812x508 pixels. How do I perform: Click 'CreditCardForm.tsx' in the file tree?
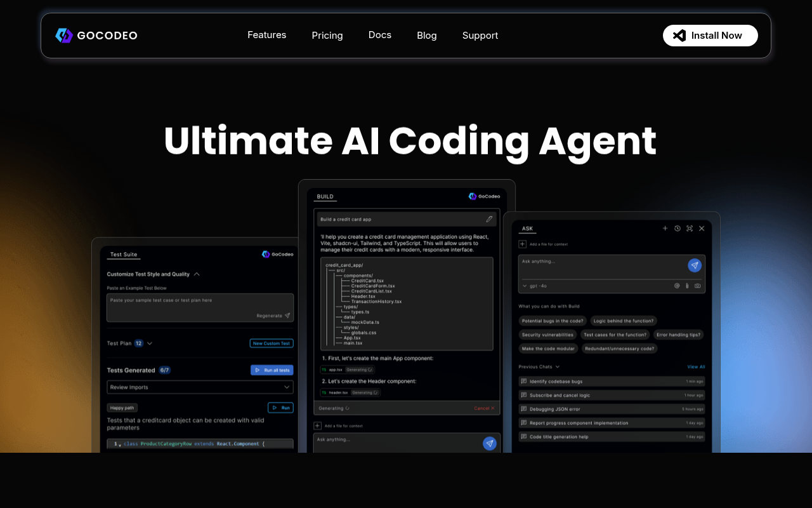pyautogui.click(x=373, y=286)
